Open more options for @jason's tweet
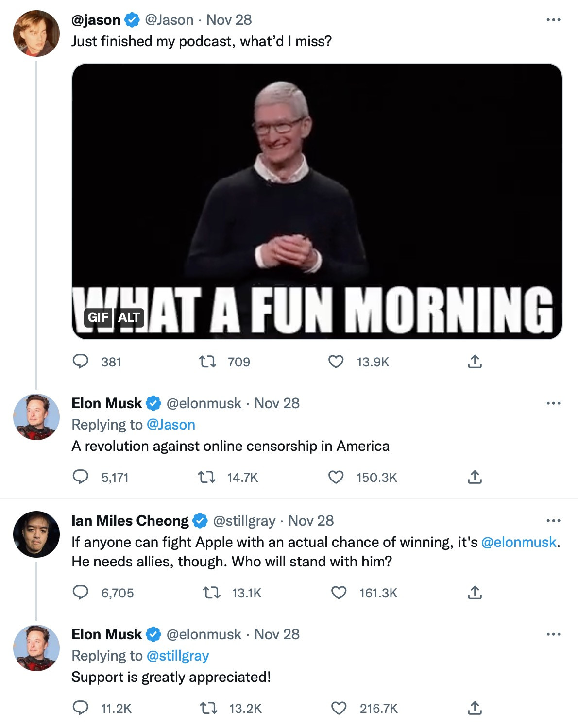The height and width of the screenshot is (728, 578). pos(553,20)
